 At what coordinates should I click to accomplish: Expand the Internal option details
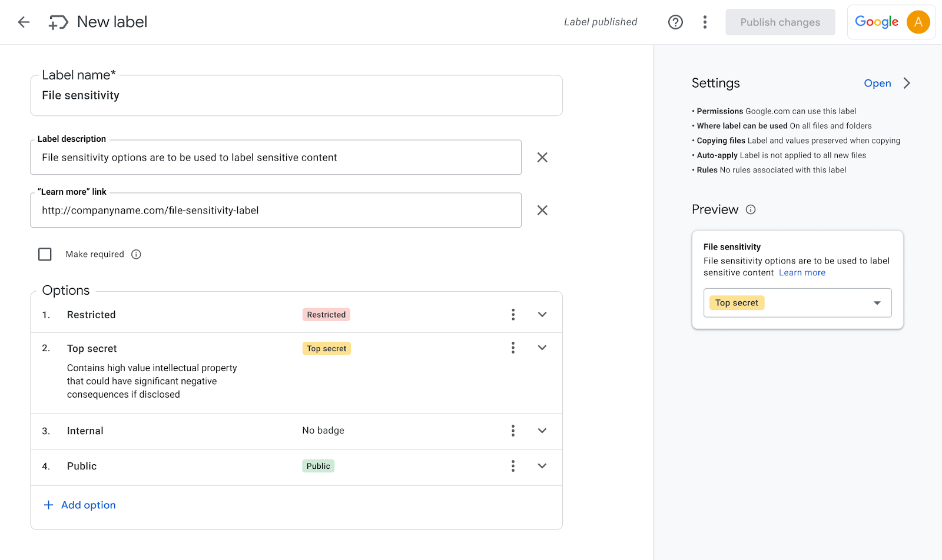point(542,430)
